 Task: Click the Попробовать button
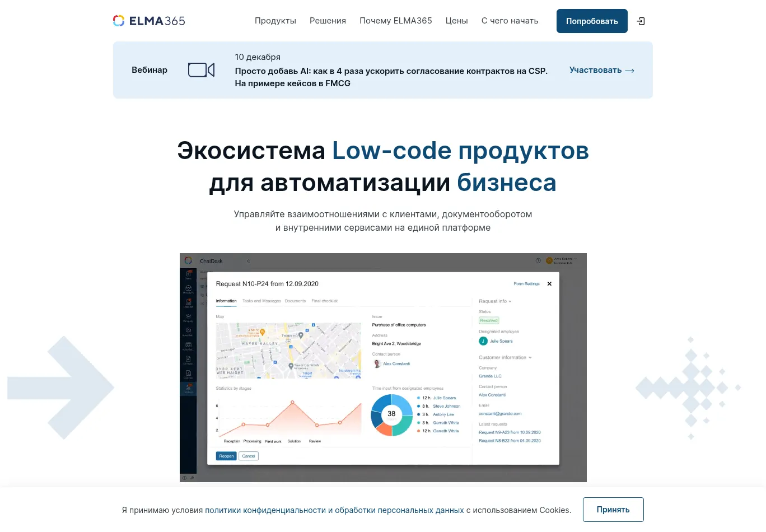tap(591, 21)
